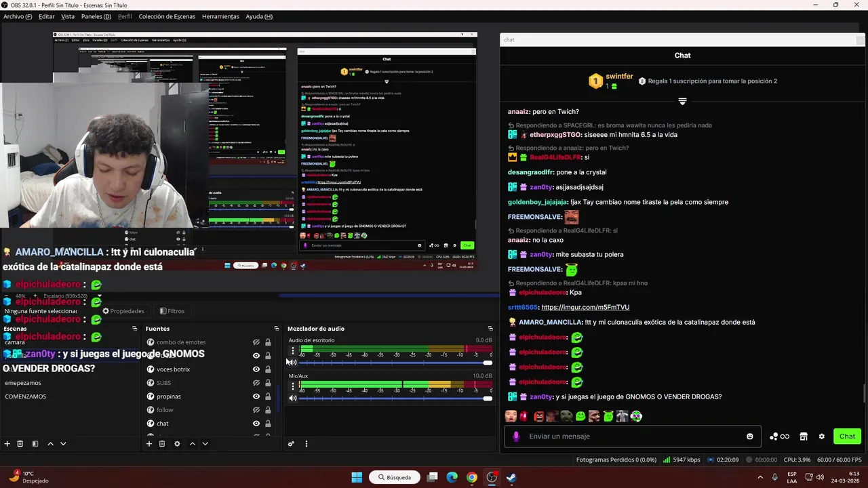868x488 pixels.
Task: Open Mic/Aux three-dot options menu
Action: pos(293,386)
